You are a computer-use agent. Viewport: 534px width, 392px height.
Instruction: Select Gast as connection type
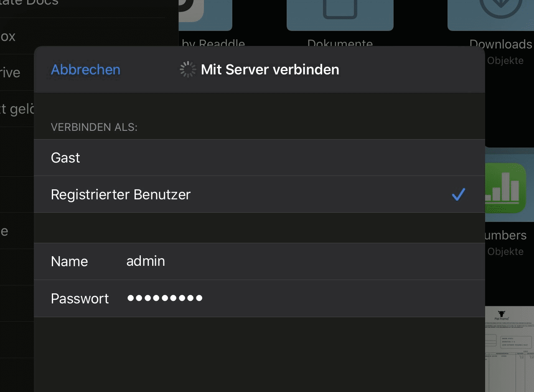66,158
